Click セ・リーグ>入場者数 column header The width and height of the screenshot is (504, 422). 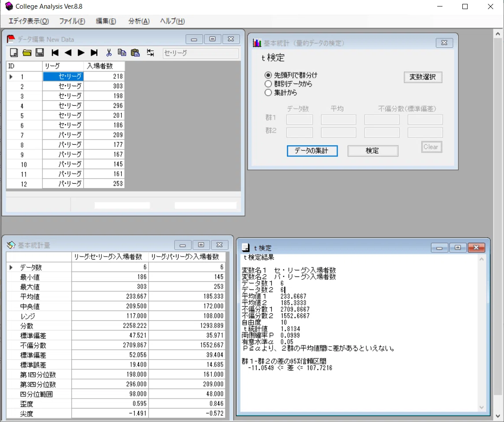point(110,257)
